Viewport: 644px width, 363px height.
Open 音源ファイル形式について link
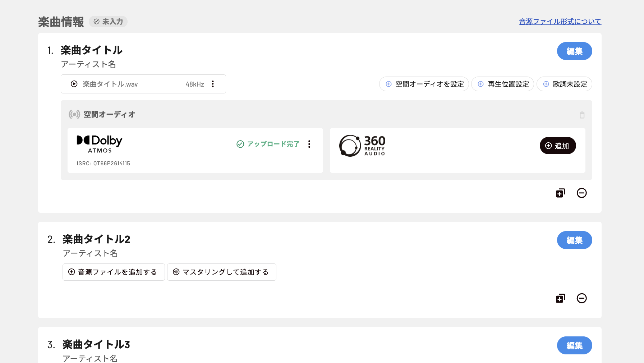(x=560, y=22)
